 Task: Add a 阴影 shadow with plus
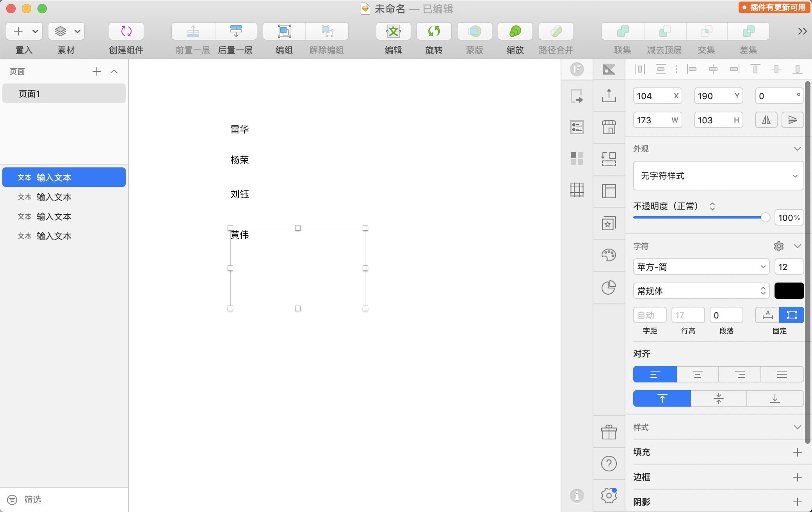coord(798,502)
